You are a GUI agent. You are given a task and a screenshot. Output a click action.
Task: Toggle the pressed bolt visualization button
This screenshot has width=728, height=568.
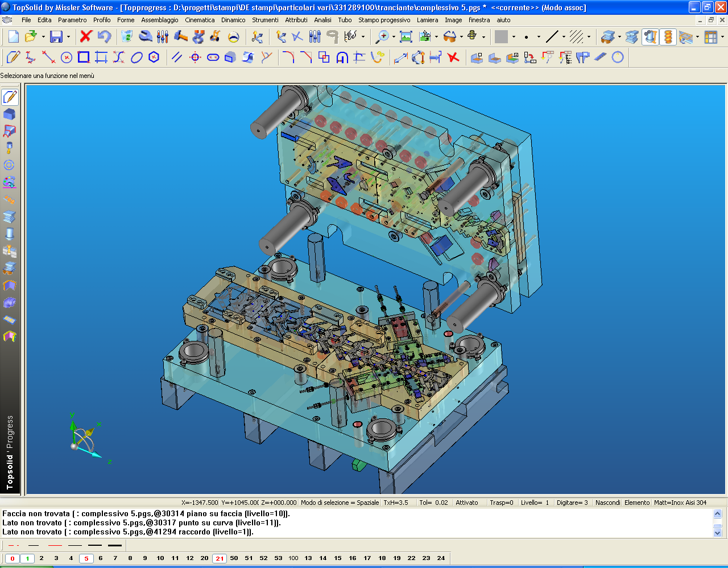[651, 38]
